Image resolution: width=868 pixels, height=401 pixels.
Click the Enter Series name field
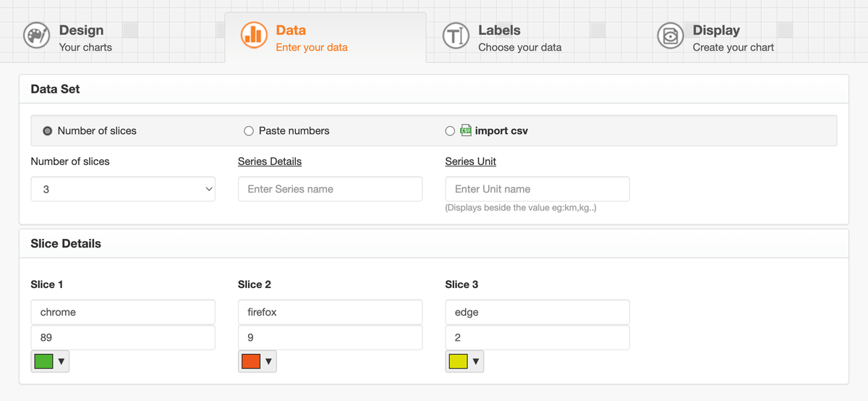tap(330, 189)
